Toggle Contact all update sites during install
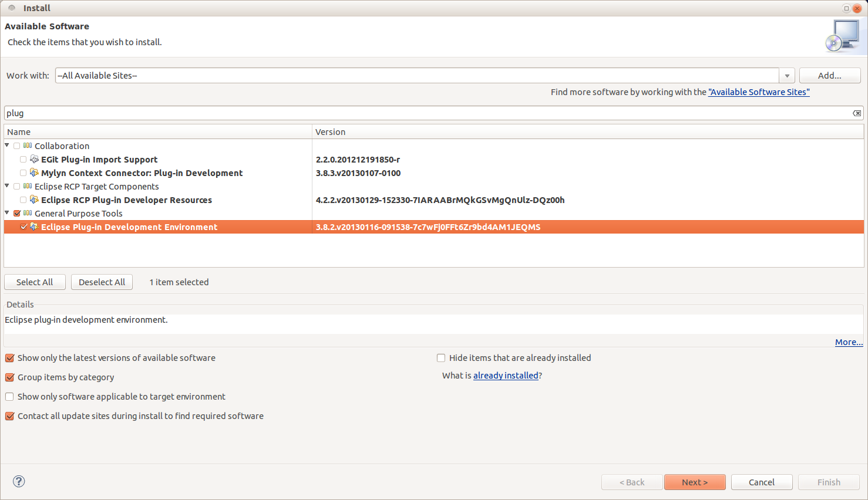Screen dimensions: 868x500 click(x=9, y=416)
